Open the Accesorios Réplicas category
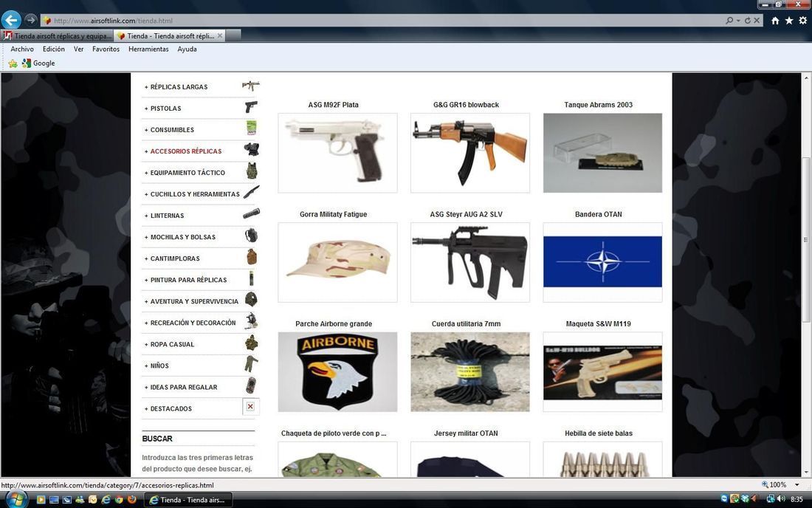Screen dimensions: 812x508 pyautogui.click(x=186, y=151)
